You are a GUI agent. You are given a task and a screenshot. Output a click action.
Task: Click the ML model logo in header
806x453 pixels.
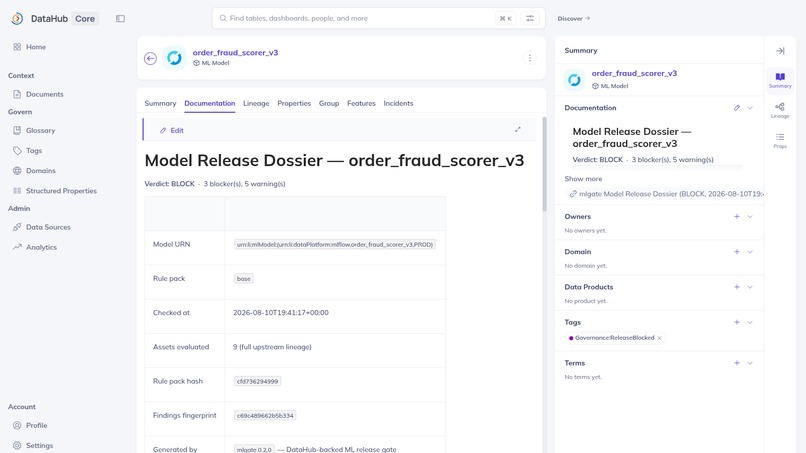click(174, 58)
